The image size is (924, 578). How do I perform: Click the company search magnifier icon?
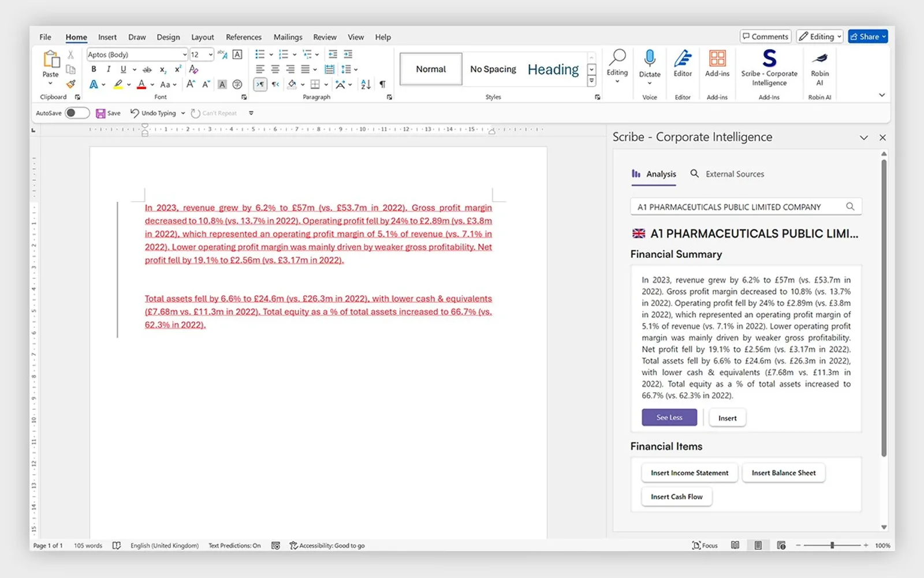click(850, 206)
